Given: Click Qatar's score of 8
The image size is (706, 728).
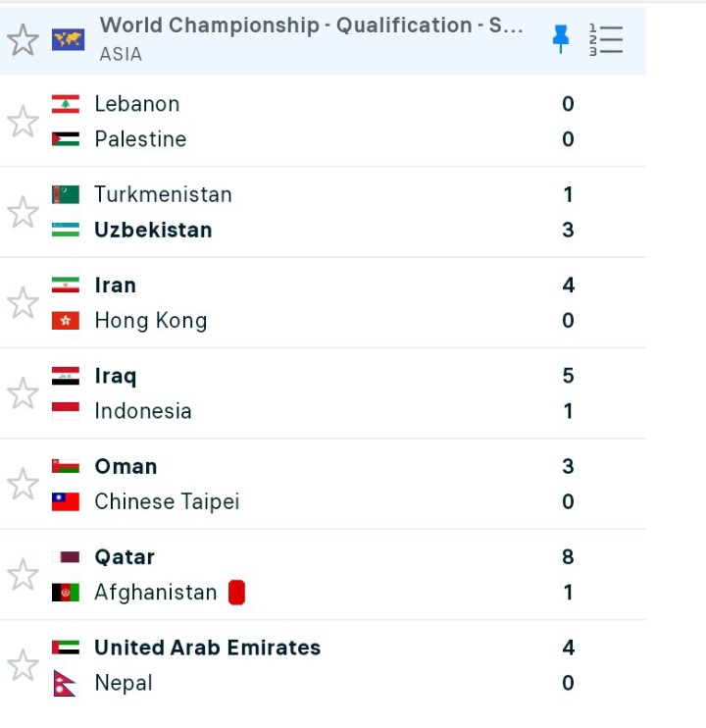Looking at the screenshot, I should 568,557.
